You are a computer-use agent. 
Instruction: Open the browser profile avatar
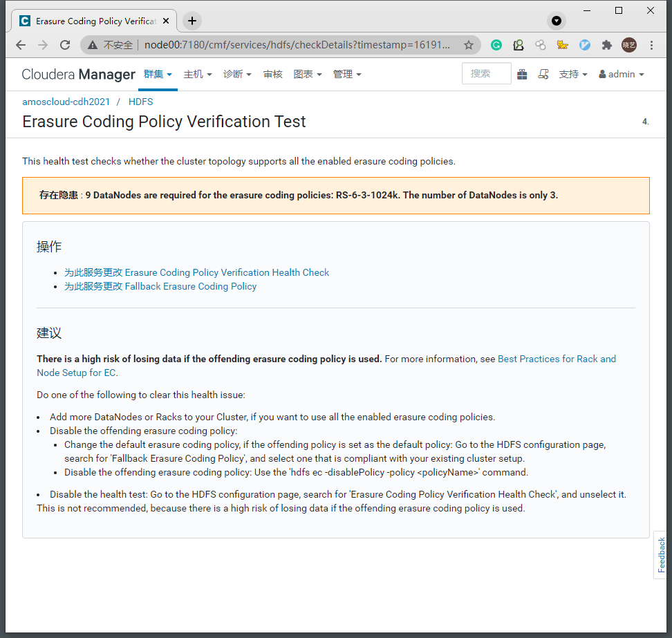click(x=629, y=45)
